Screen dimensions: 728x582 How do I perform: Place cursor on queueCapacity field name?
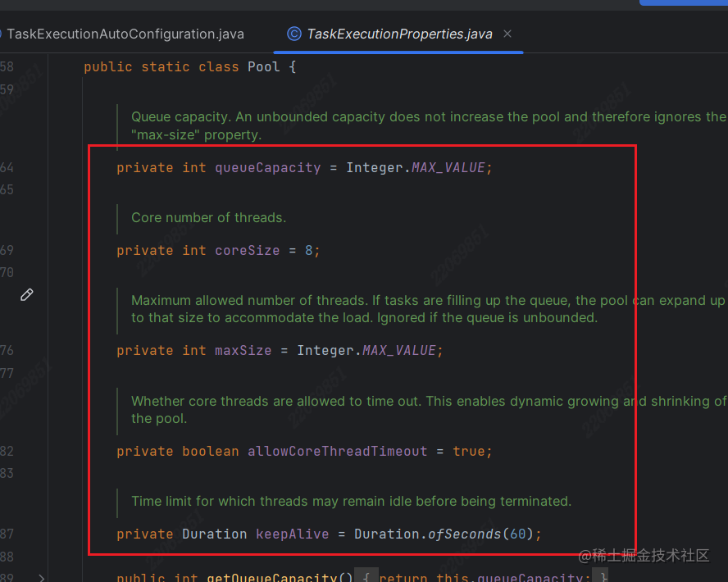coord(267,168)
